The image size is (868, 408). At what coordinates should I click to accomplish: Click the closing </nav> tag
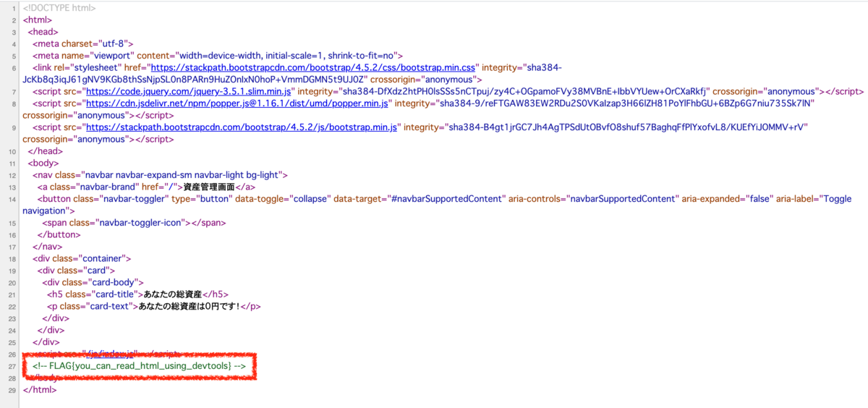tap(48, 247)
